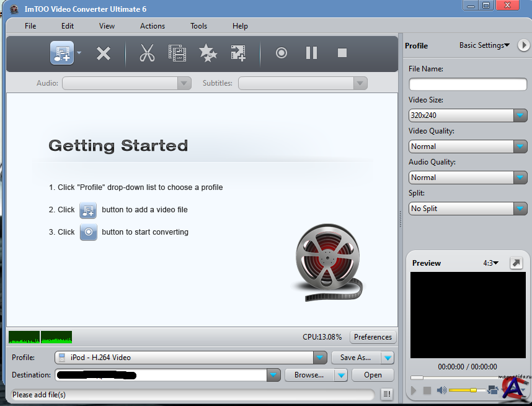Screen dimensions: 532x406
Task: Click the Browse... button
Action: coord(309,375)
